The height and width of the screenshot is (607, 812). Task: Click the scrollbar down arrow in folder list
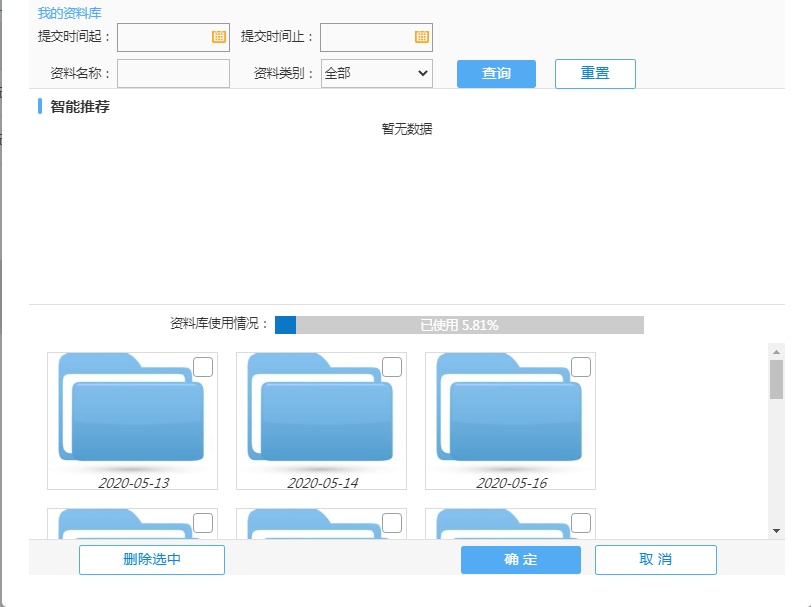776,530
